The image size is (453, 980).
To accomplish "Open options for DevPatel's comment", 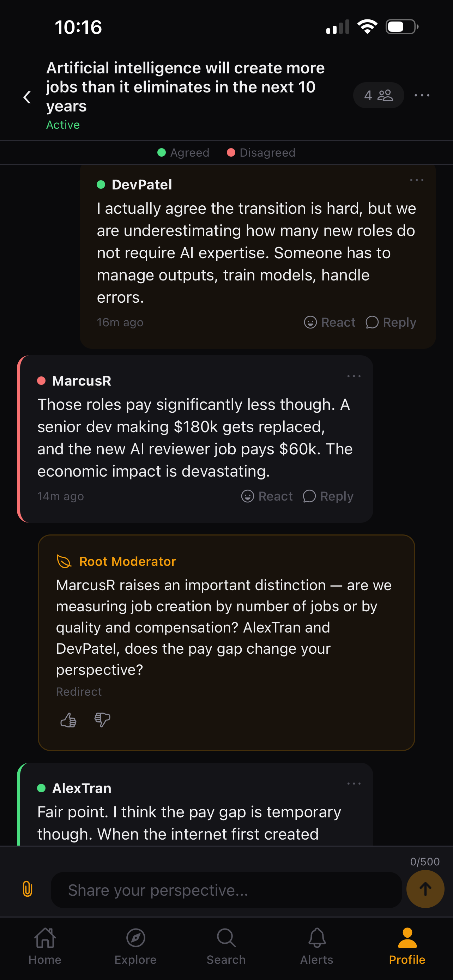I will [x=417, y=180].
